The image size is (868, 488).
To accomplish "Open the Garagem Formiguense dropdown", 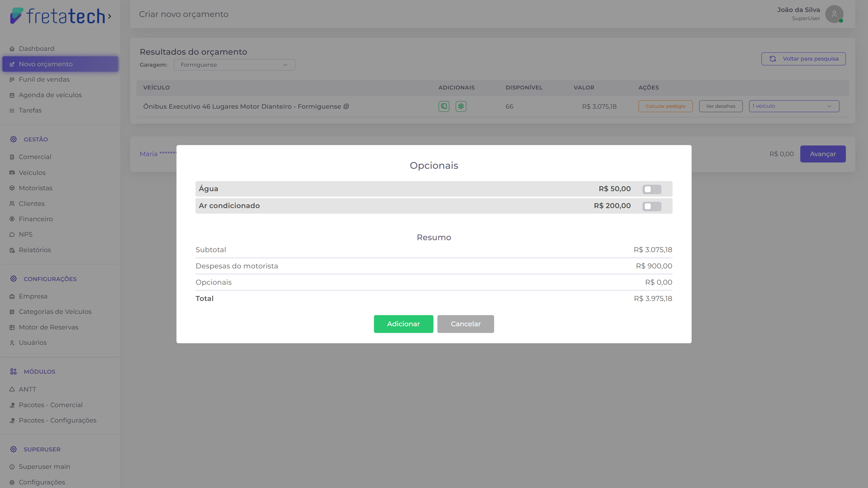I will point(234,65).
